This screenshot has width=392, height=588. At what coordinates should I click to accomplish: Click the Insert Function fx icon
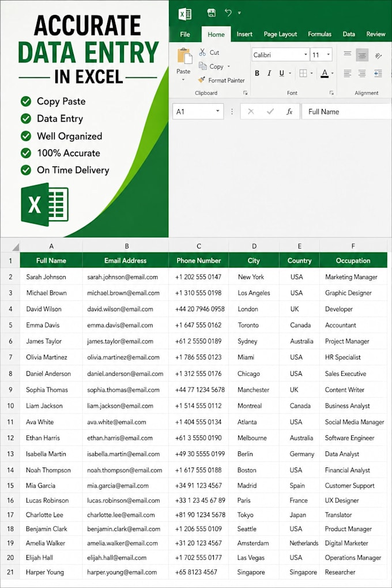coord(289,111)
